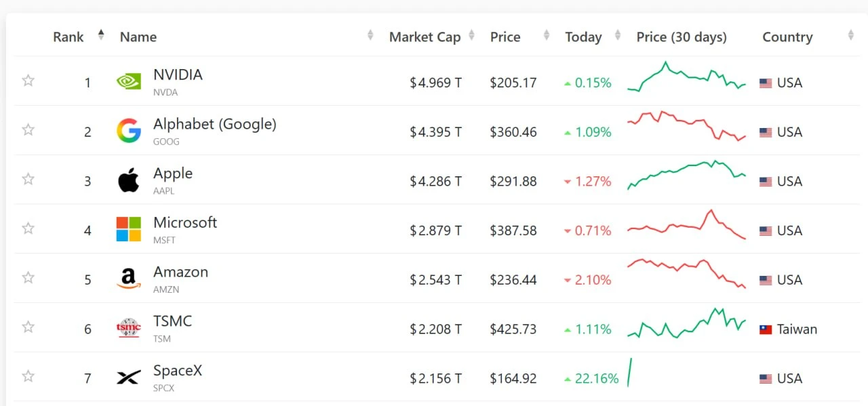Viewport: 868px width, 406px height.
Task: Toggle favorite star for Amazon
Action: point(28,277)
